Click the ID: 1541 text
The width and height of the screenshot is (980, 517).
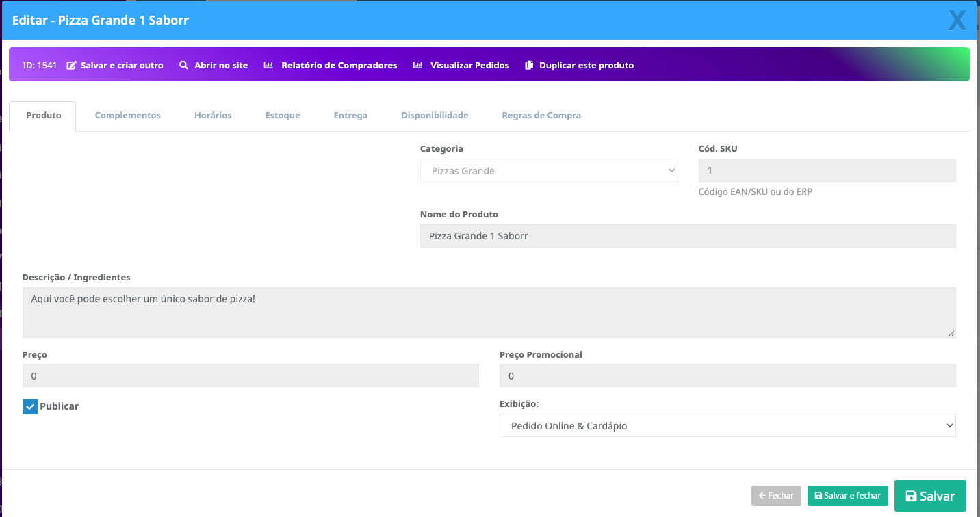[40, 66]
